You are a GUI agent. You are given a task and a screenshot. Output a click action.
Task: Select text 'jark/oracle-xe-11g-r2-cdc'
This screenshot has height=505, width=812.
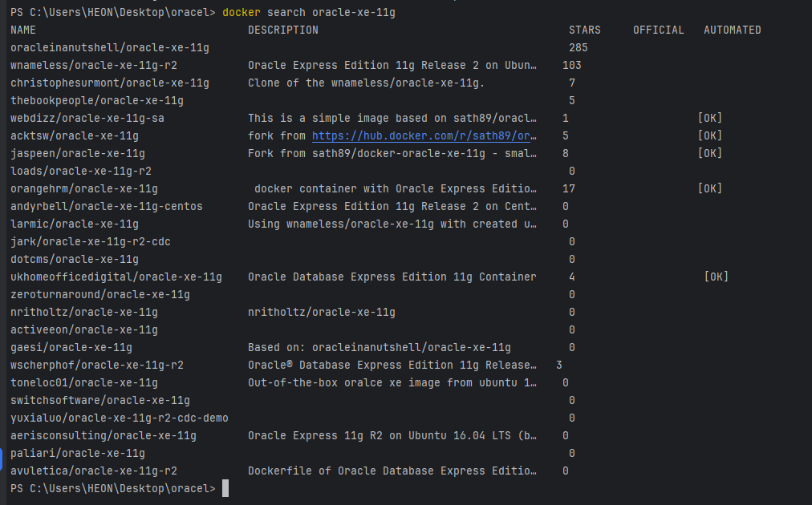tap(91, 241)
